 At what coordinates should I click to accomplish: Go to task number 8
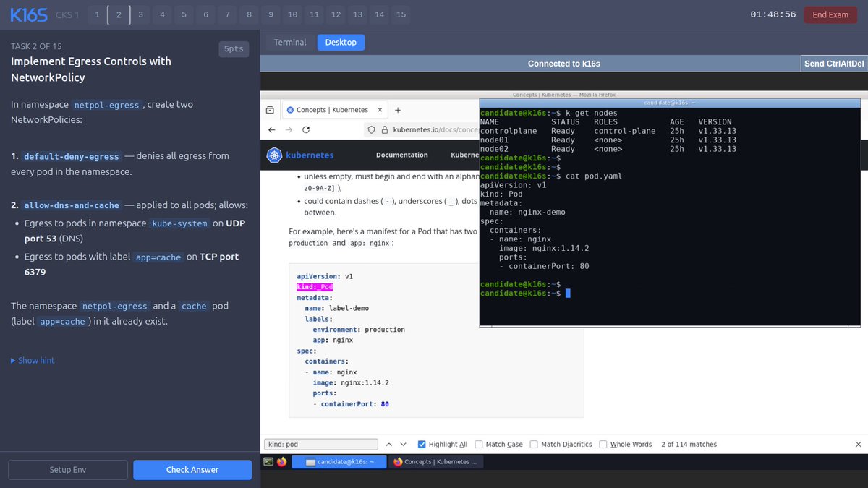[x=249, y=14]
